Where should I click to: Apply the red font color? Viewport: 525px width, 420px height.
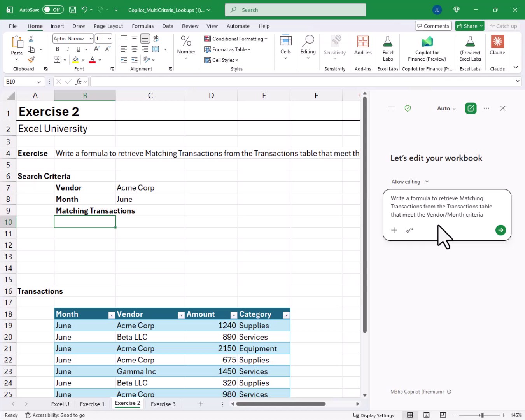point(93,60)
